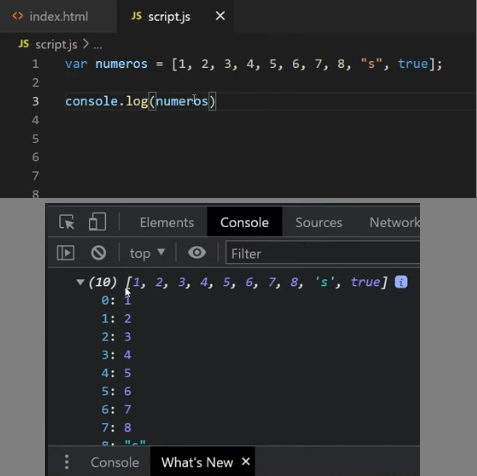Focus the console Filter field
The width and height of the screenshot is (477, 476).
tap(323, 253)
